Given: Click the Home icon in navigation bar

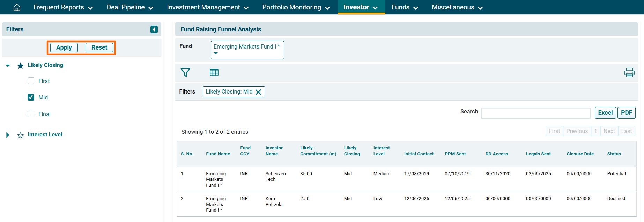Looking at the screenshot, I should [17, 7].
